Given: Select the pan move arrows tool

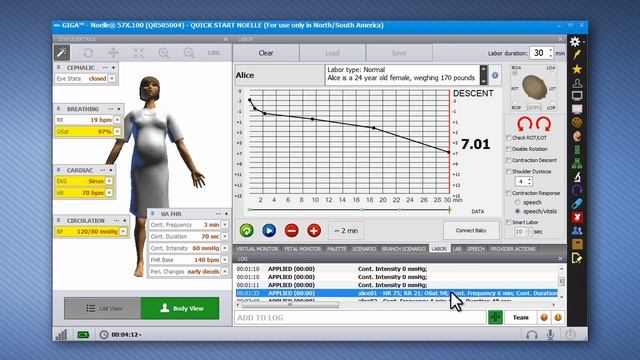Looking at the screenshot, I should point(113,53).
